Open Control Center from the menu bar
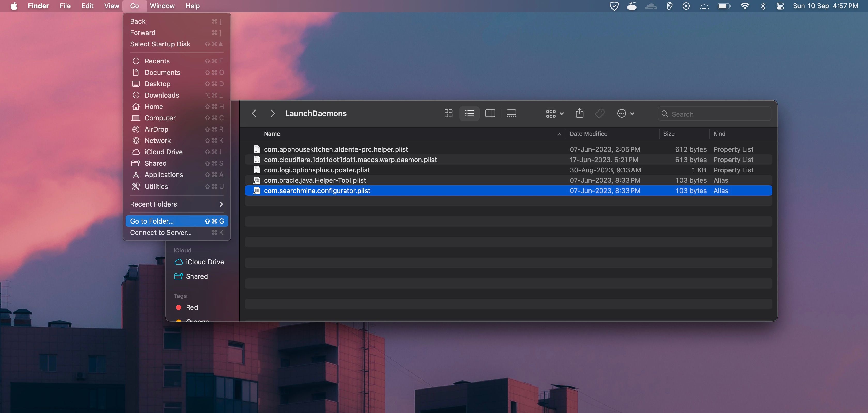This screenshot has width=868, height=413. pyautogui.click(x=780, y=6)
